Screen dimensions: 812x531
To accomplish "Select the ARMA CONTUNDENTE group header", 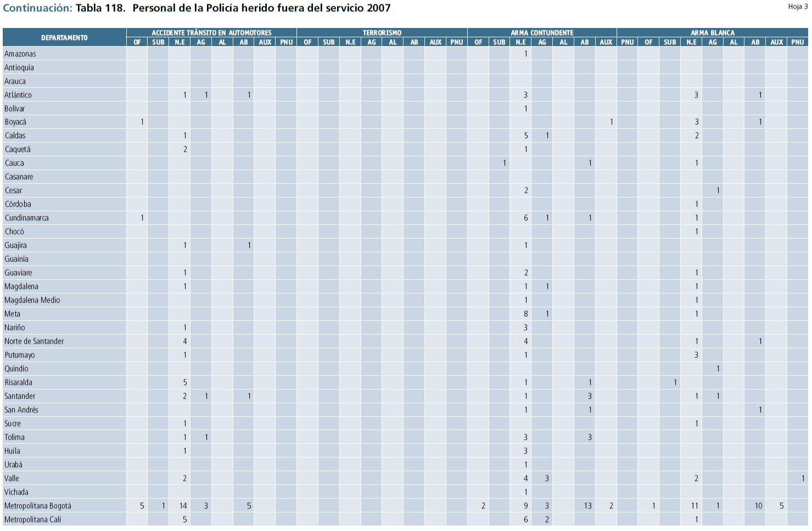I will [x=542, y=33].
